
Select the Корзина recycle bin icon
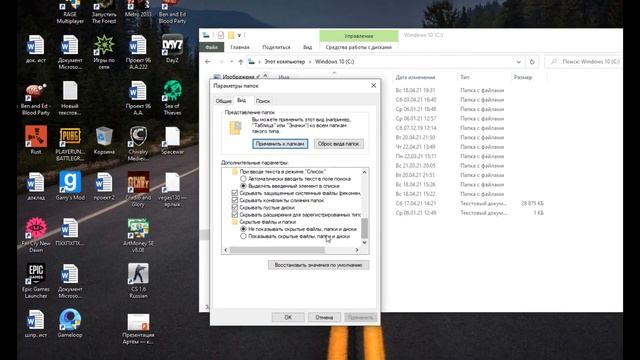click(104, 140)
